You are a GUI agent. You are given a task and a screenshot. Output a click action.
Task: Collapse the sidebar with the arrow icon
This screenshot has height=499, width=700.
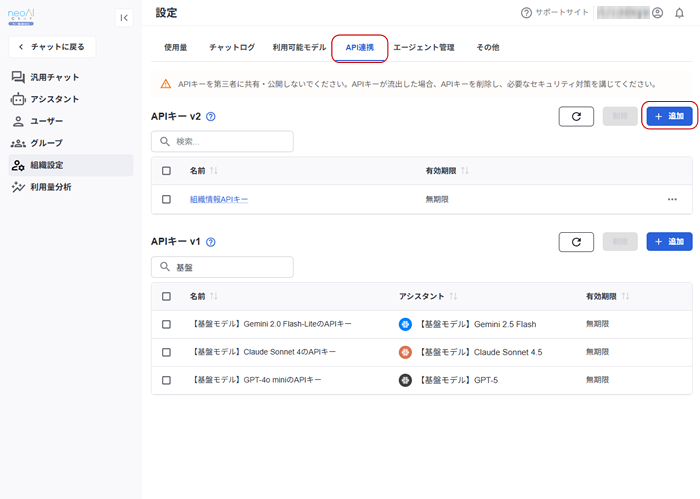click(124, 18)
